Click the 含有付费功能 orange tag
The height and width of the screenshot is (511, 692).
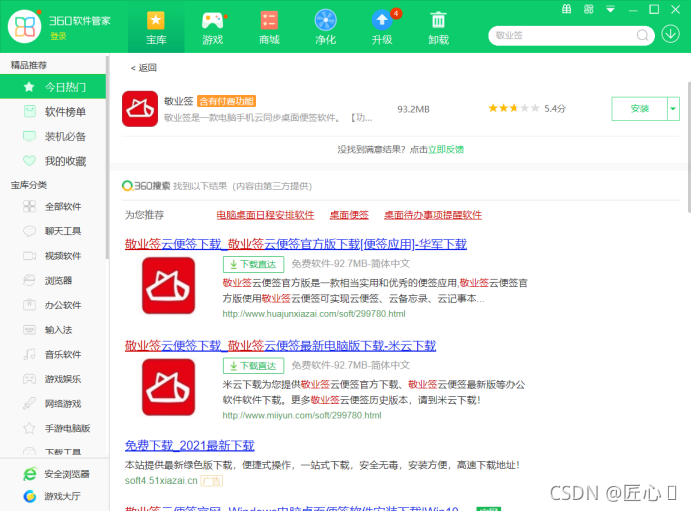226,101
